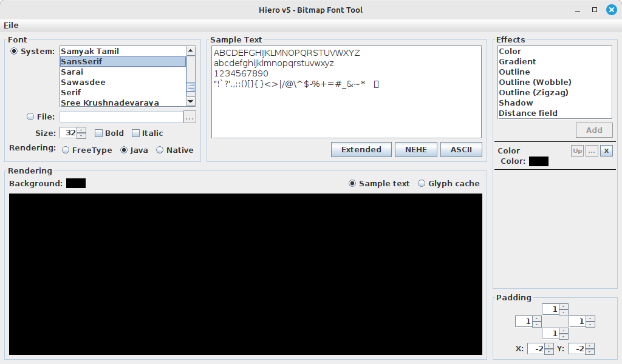
Task: Open the Background color swatch
Action: 76,183
